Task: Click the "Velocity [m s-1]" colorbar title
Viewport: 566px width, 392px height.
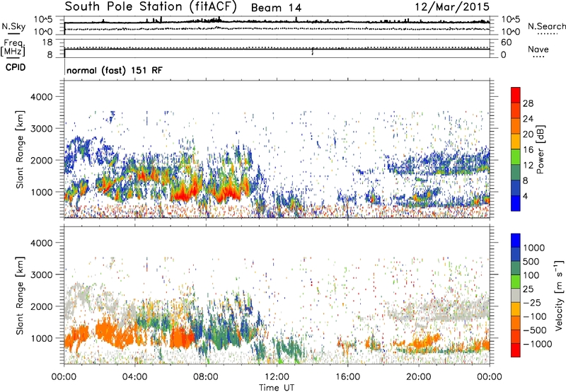Action: tap(559, 295)
